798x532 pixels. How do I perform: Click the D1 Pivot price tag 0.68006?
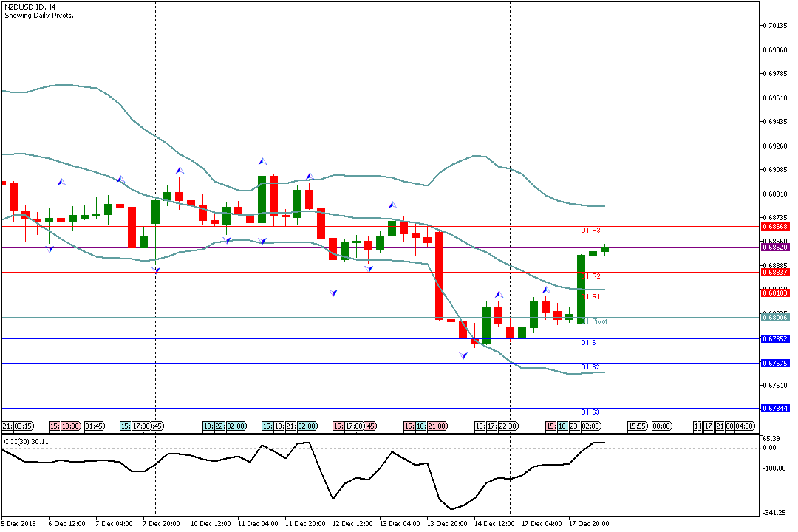[x=774, y=317]
